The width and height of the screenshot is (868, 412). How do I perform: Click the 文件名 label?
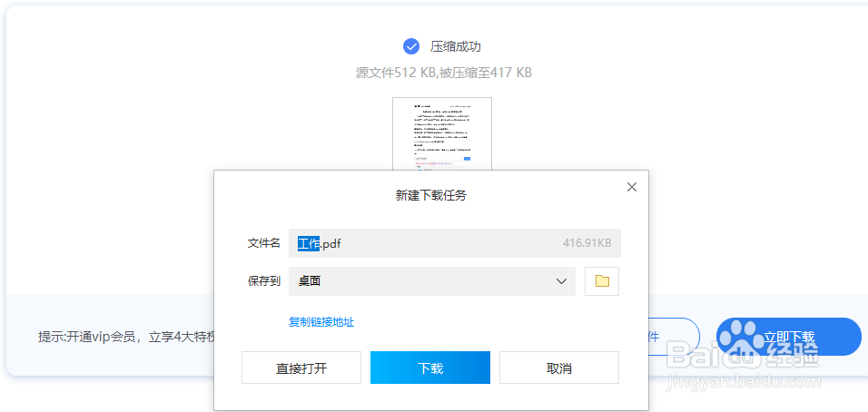click(x=263, y=243)
